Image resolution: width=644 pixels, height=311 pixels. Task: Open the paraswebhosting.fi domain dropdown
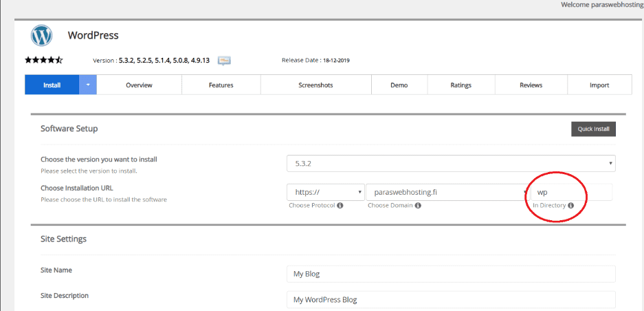point(447,192)
